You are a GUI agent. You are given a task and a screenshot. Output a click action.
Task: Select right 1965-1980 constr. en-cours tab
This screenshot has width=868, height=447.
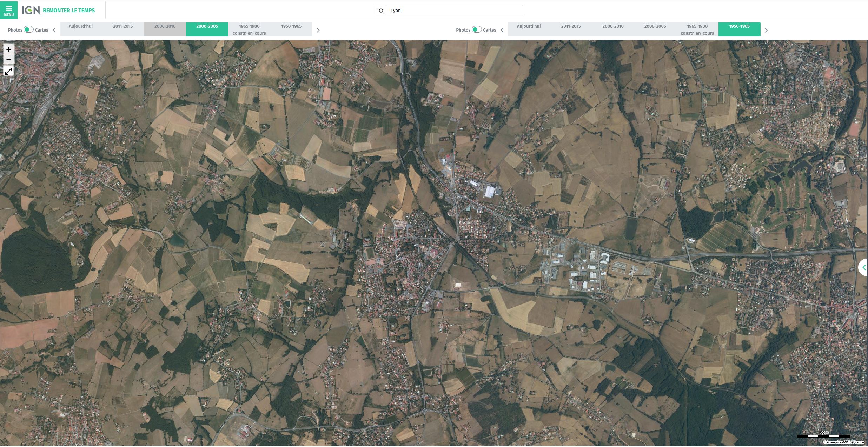[697, 29]
